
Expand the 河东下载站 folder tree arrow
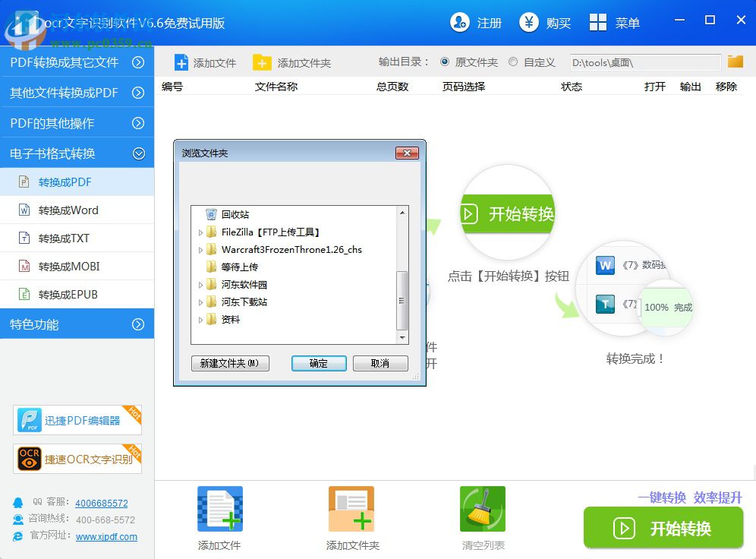[200, 302]
